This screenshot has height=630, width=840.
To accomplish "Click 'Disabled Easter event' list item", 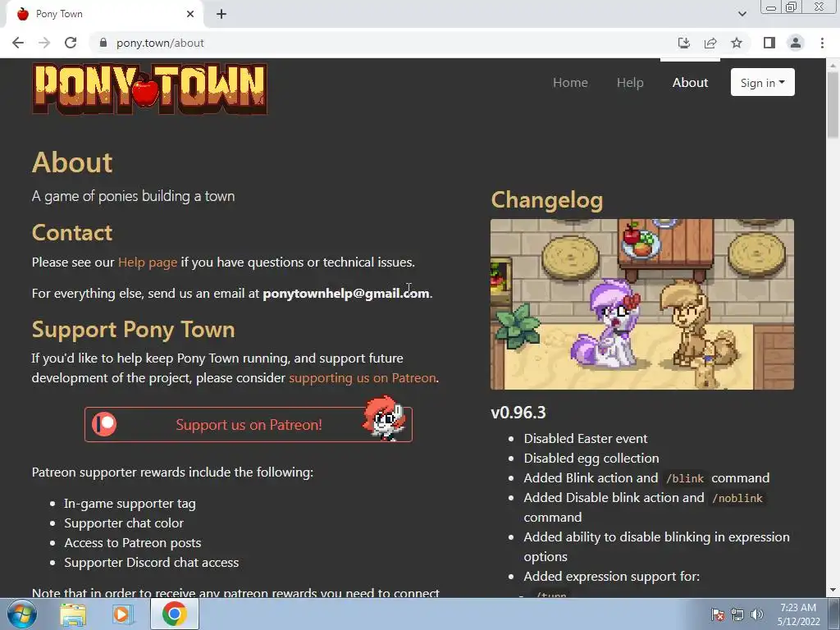I will point(586,438).
